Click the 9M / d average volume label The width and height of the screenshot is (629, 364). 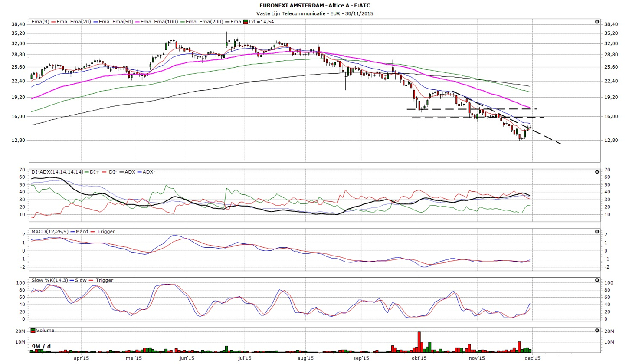pos(42,346)
